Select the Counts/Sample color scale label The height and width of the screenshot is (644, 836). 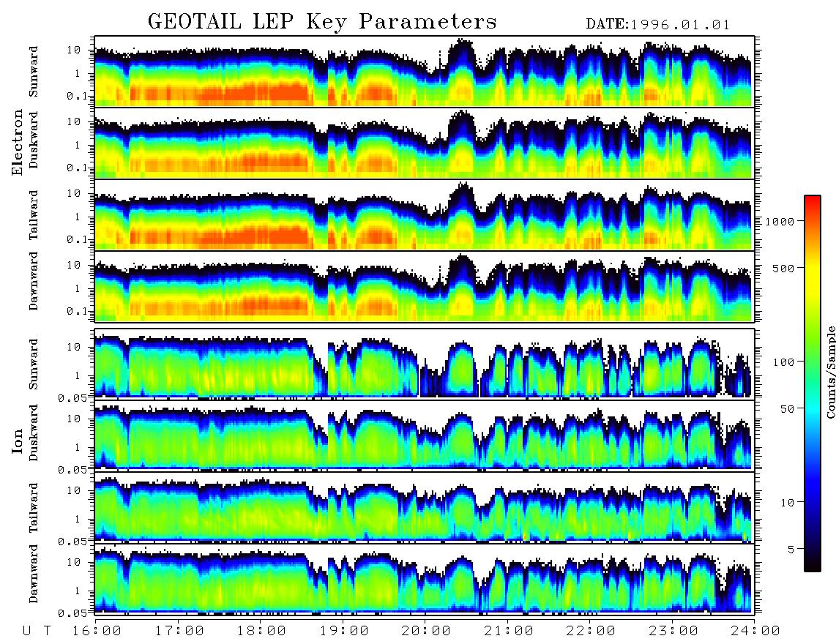point(831,372)
